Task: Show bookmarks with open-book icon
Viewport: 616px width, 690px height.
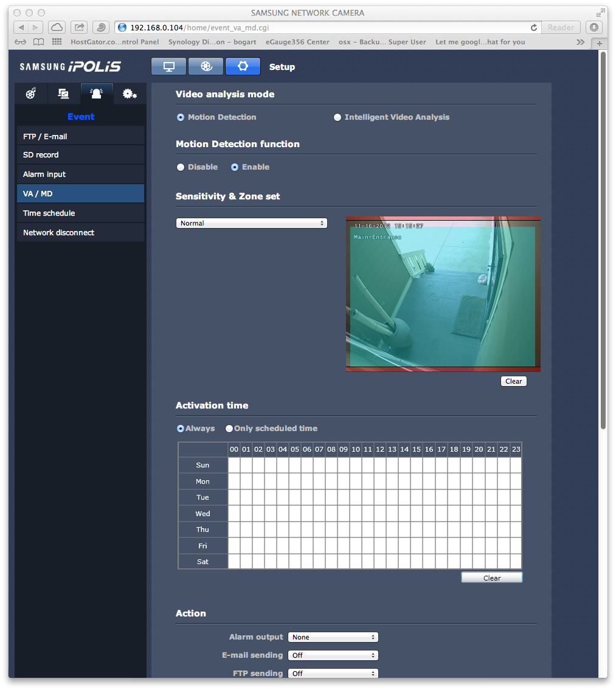Action: point(39,42)
